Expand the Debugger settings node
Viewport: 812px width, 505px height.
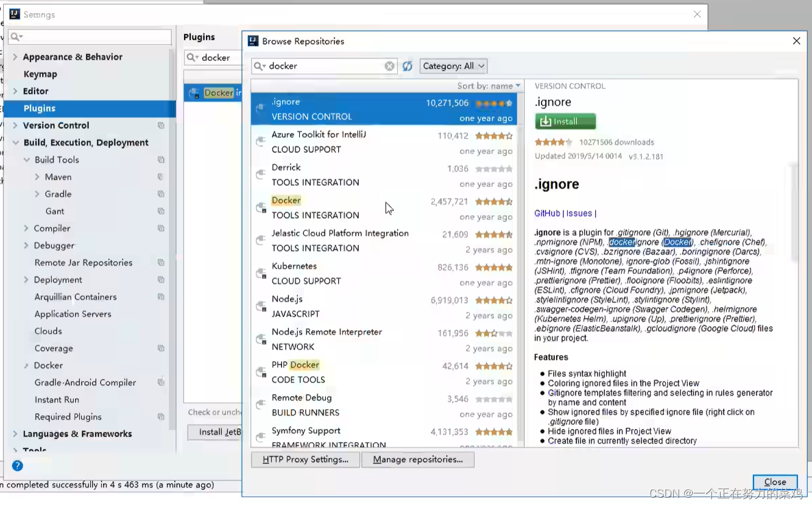(x=26, y=245)
